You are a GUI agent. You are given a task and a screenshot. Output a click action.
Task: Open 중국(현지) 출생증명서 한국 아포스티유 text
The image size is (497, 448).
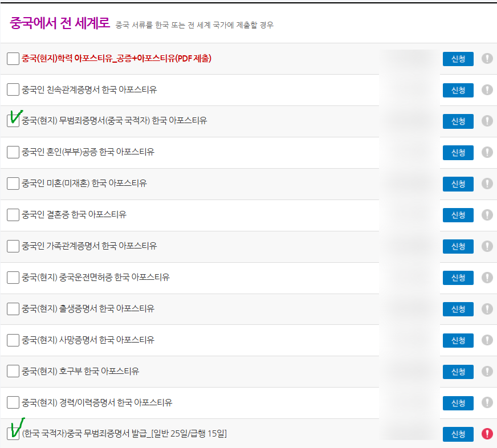[x=88, y=308]
